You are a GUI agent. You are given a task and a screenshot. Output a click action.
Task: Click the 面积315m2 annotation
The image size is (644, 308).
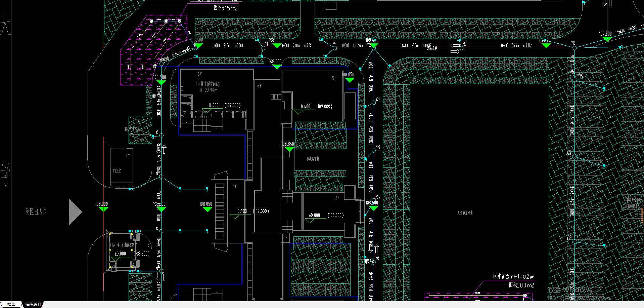click(226, 8)
